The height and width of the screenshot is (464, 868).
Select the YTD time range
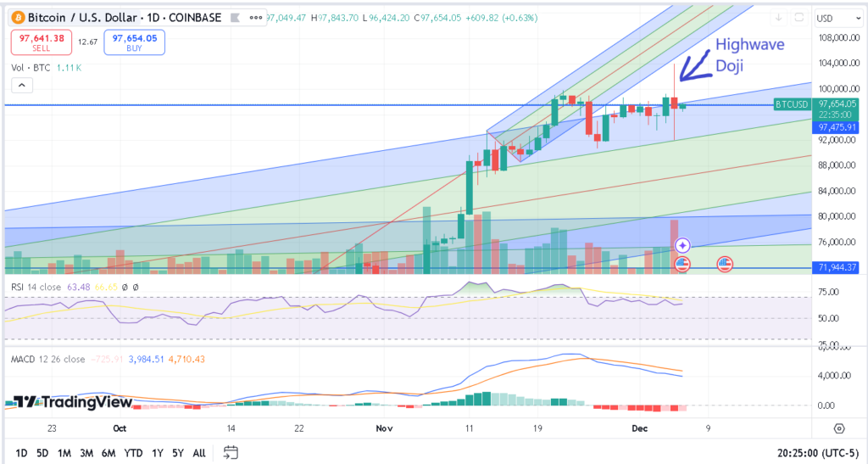[x=133, y=453]
